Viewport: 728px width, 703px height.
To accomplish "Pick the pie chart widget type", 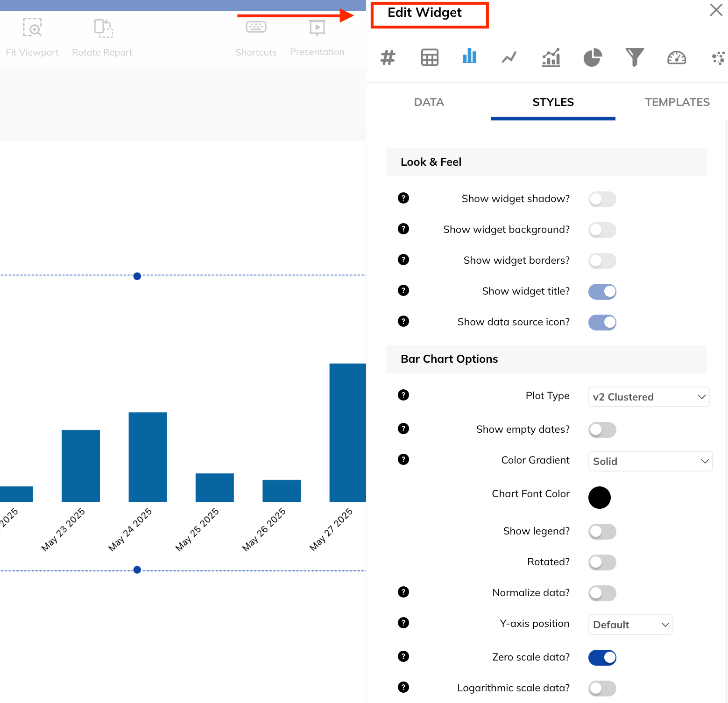I will coord(593,57).
